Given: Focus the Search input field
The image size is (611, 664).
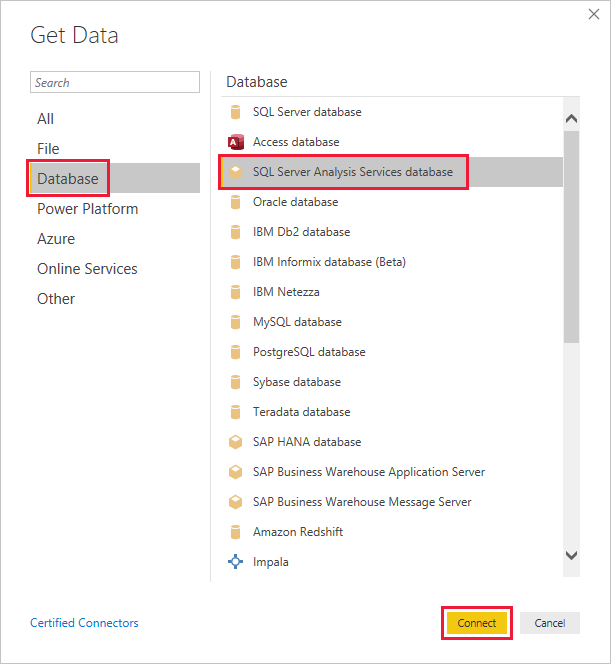Looking at the screenshot, I should 115,83.
